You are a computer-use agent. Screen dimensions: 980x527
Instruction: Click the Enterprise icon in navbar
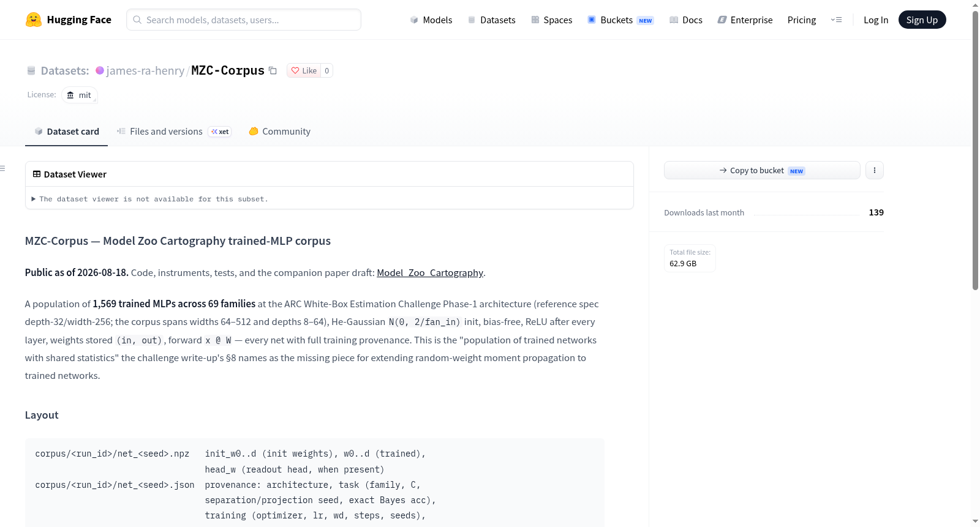click(x=722, y=20)
